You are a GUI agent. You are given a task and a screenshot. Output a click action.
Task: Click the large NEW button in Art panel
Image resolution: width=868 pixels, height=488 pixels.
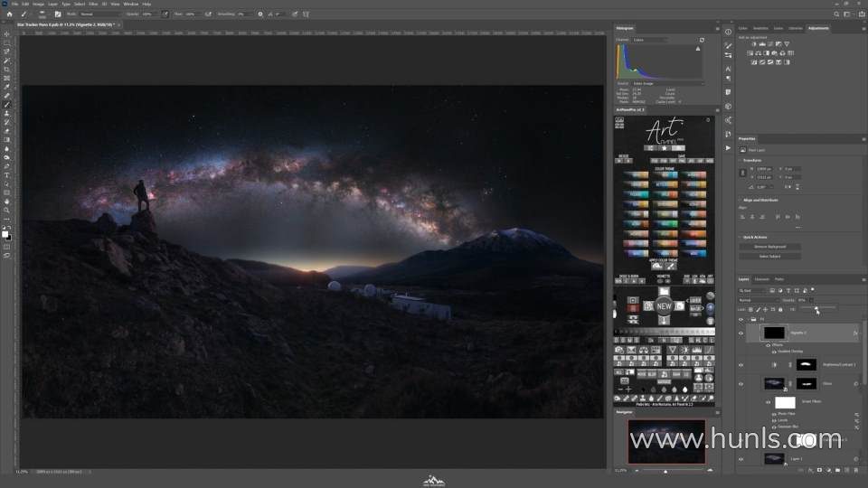pos(665,306)
